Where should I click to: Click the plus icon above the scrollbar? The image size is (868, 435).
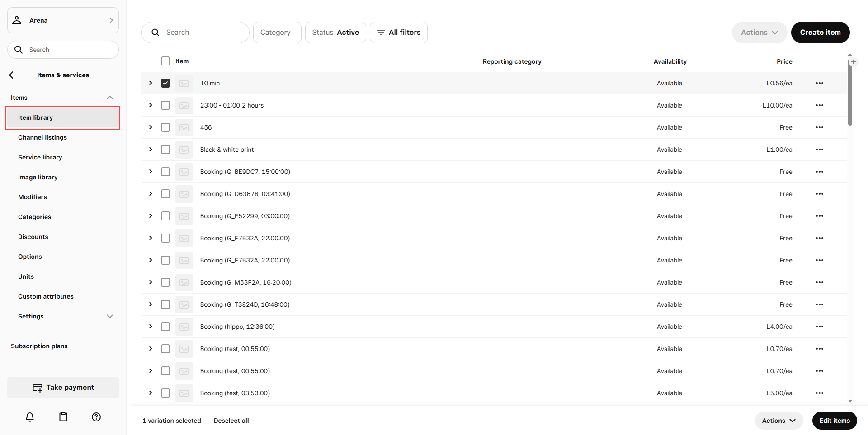[x=853, y=62]
